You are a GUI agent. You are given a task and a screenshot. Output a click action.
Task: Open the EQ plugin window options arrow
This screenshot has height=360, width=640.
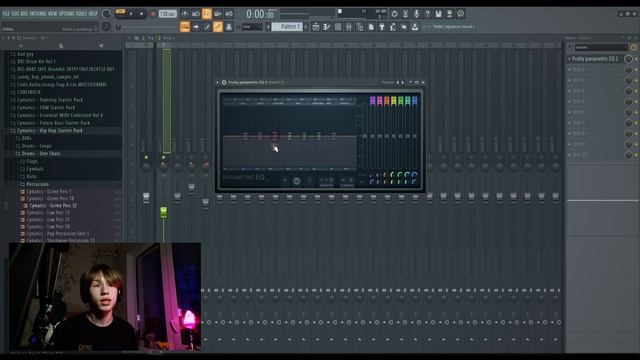click(x=218, y=82)
